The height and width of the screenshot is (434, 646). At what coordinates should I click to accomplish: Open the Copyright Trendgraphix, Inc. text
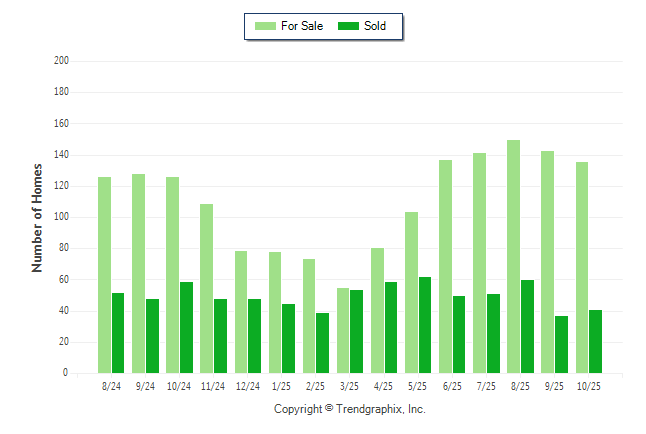tap(350, 409)
